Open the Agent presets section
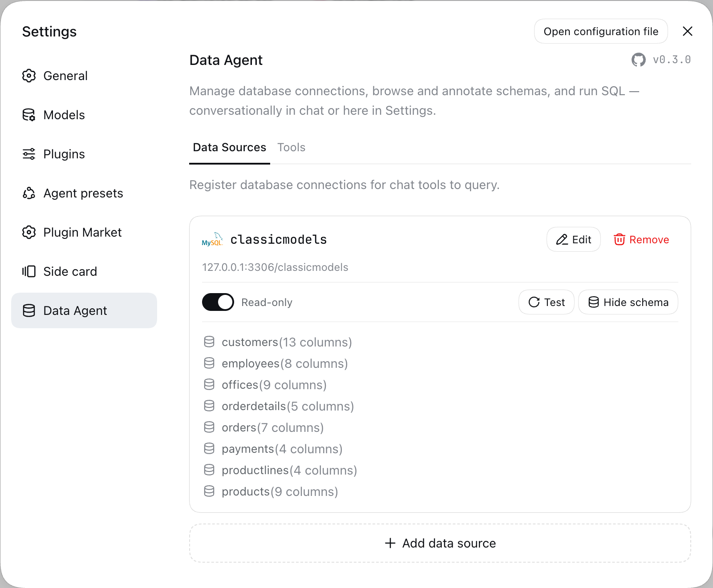This screenshot has height=588, width=713. point(84,193)
